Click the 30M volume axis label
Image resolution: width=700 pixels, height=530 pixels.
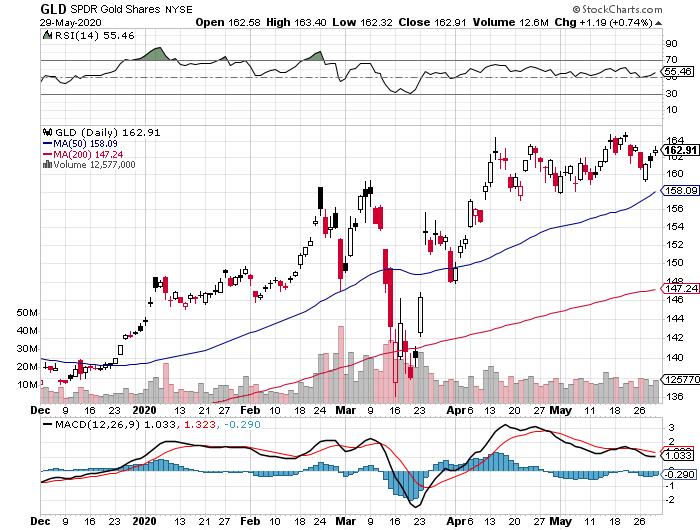(27, 349)
